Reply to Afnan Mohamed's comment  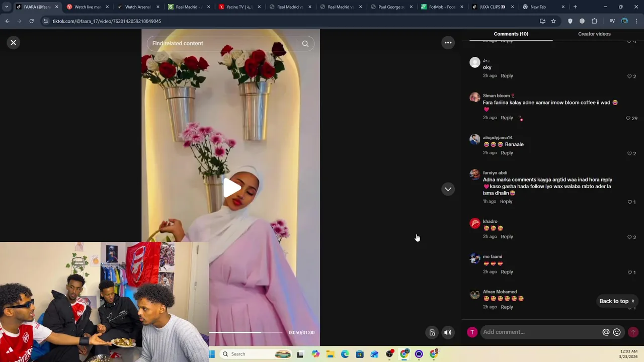507,307
